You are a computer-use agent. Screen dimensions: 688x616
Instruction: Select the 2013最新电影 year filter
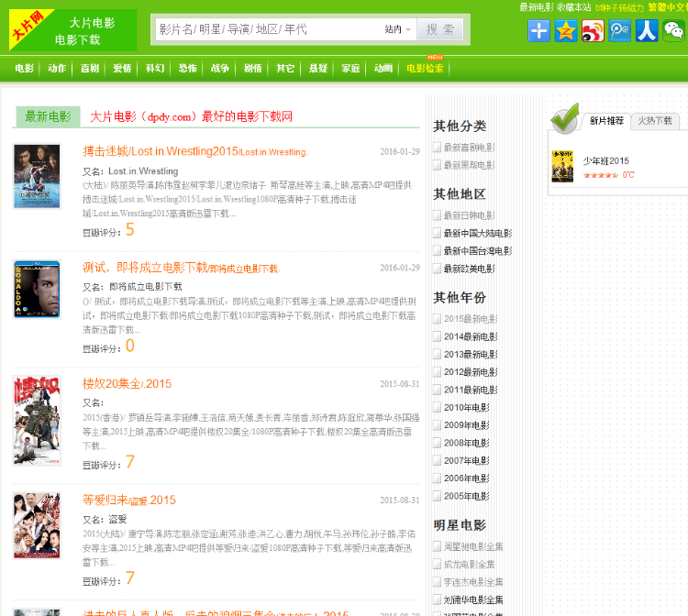tap(470, 354)
